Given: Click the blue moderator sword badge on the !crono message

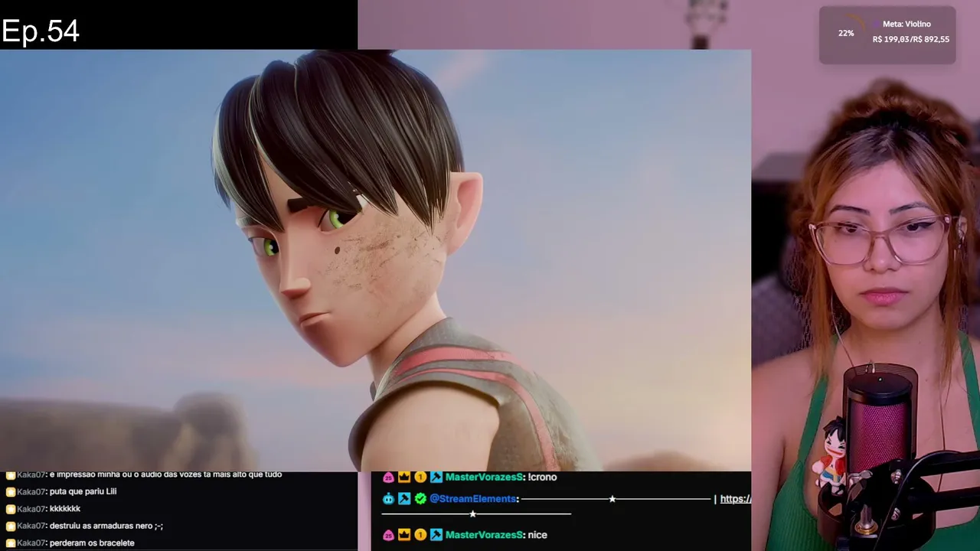Looking at the screenshot, I should [436, 477].
